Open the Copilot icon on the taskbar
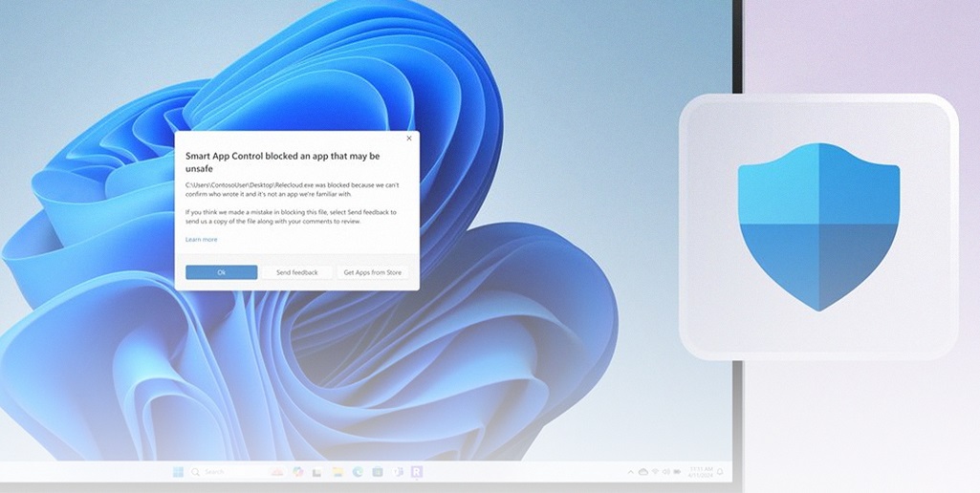Image resolution: width=980 pixels, height=493 pixels. (x=298, y=472)
